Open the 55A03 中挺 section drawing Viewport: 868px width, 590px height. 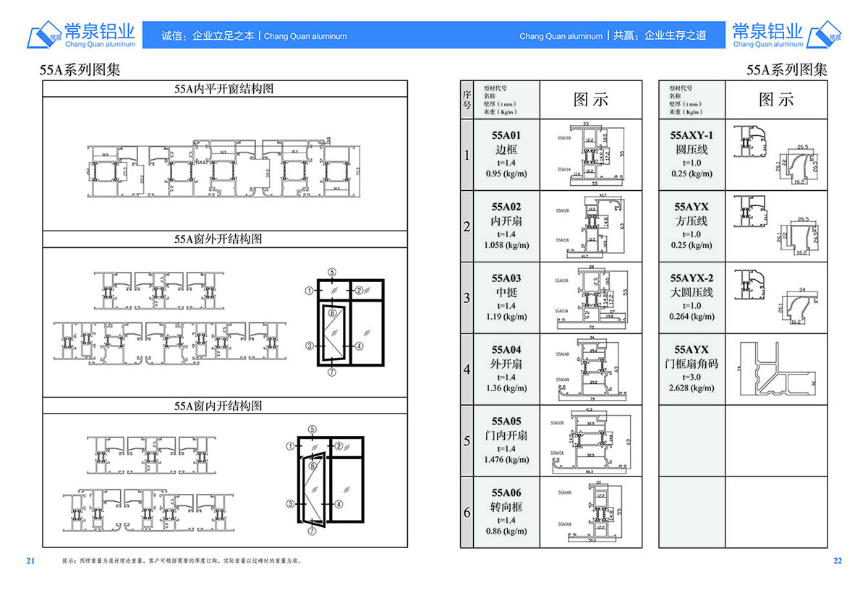(x=591, y=298)
